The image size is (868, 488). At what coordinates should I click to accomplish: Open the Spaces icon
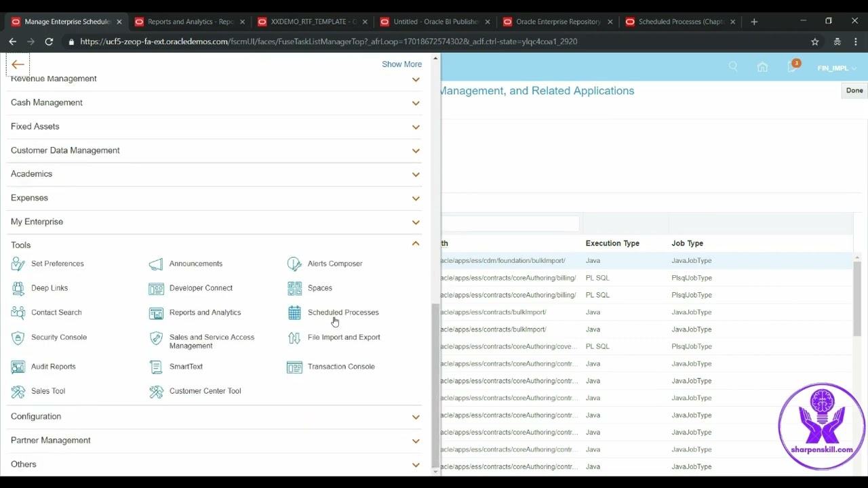click(294, 288)
